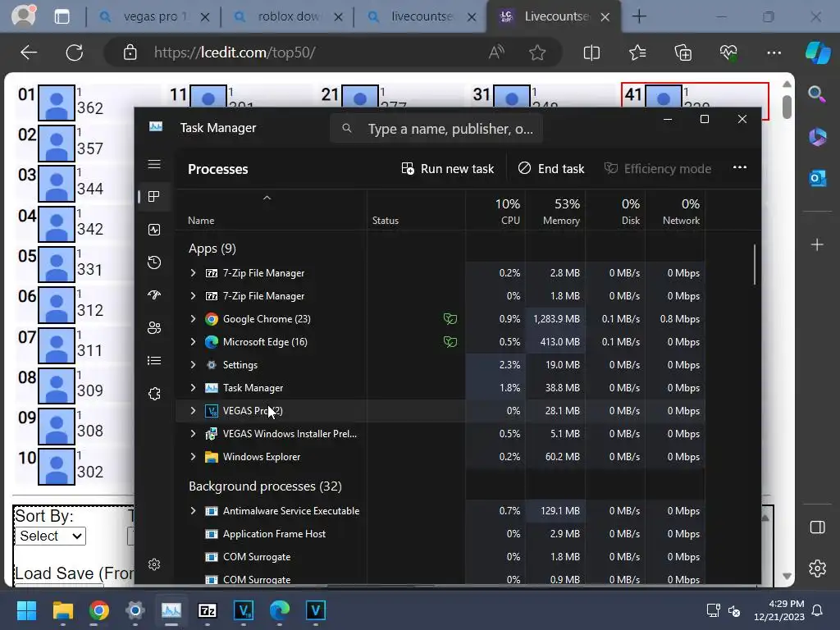Image resolution: width=840 pixels, height=630 pixels.
Task: Switch to vegas pro browser tab
Action: 153,16
